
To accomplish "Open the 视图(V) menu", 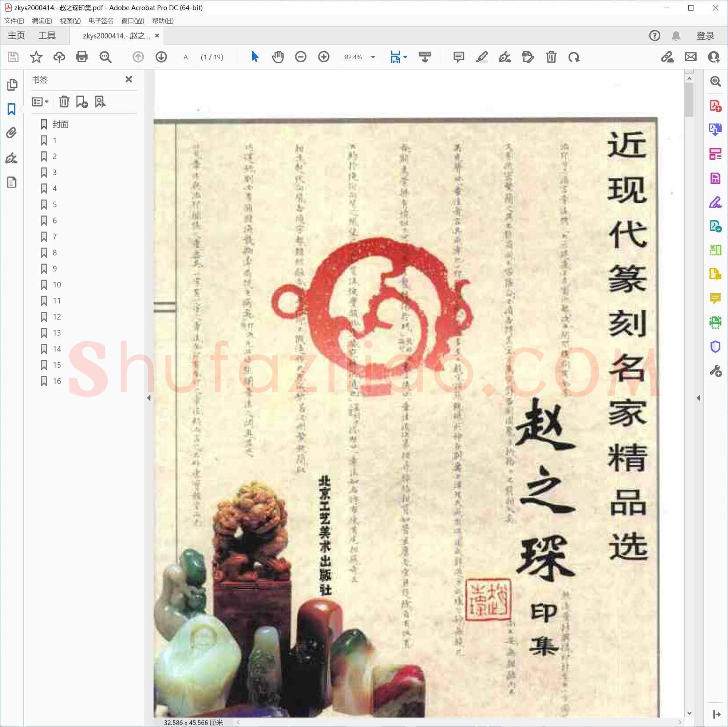I will [70, 21].
